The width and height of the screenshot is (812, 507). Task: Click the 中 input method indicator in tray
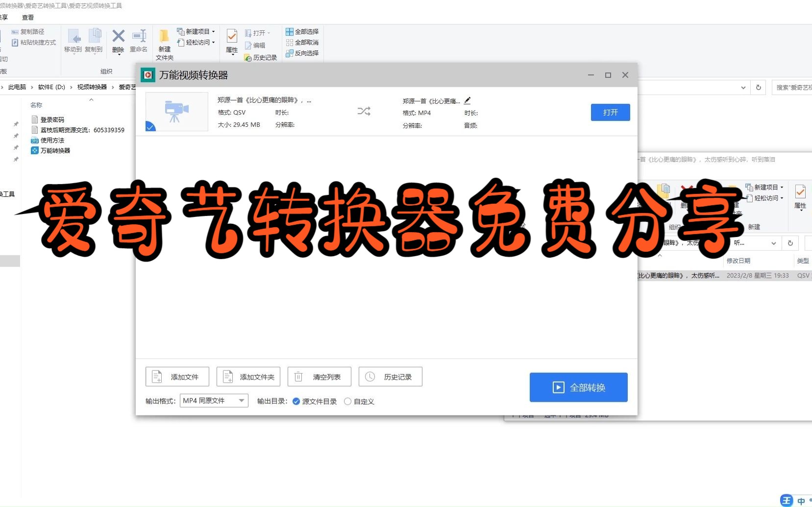[801, 501]
